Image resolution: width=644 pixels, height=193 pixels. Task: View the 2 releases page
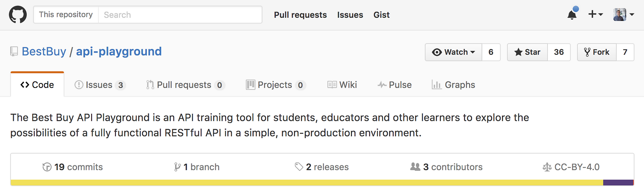coord(322,167)
